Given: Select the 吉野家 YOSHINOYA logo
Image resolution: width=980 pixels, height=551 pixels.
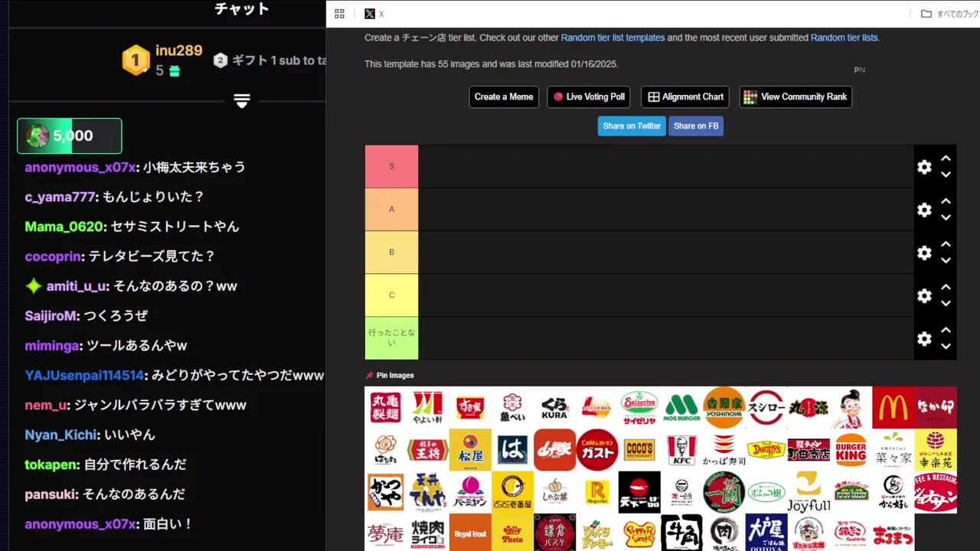Looking at the screenshot, I should (724, 407).
